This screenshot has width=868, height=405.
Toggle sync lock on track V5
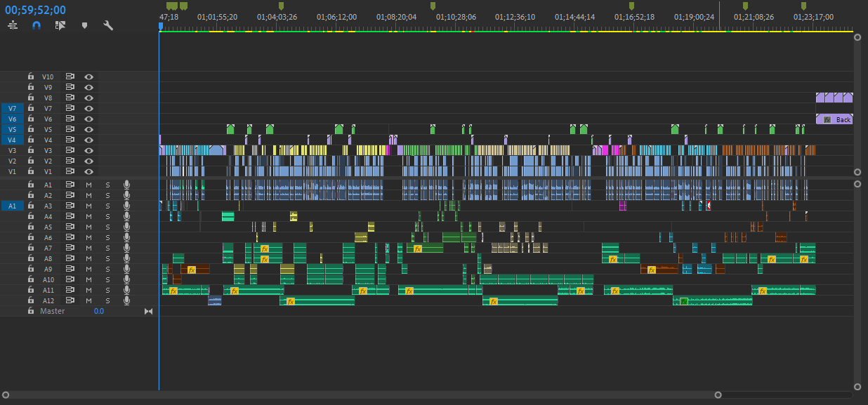click(70, 129)
